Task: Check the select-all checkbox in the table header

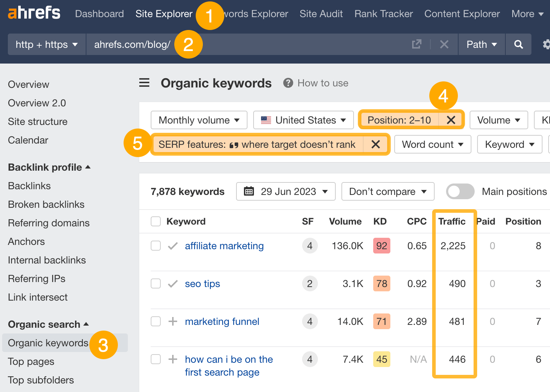Action: [156, 221]
